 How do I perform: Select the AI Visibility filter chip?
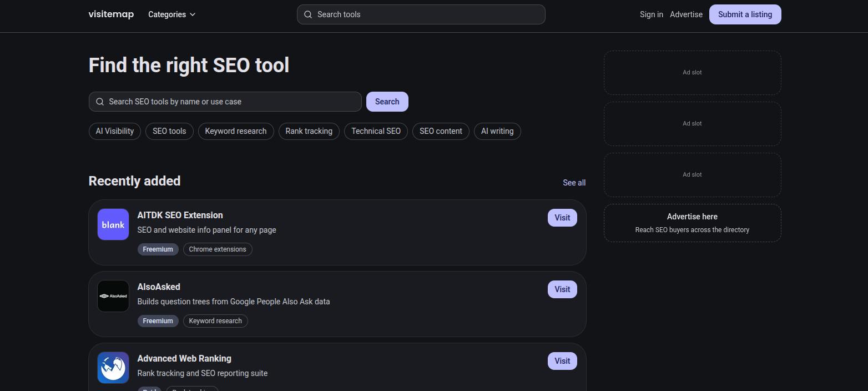click(x=115, y=131)
